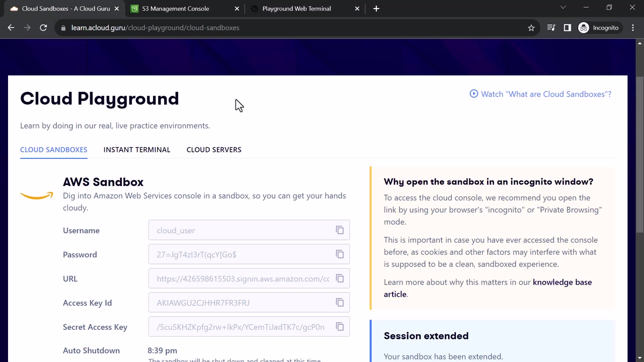The image size is (644, 362).
Task: Reload the current page
Action: 43,28
